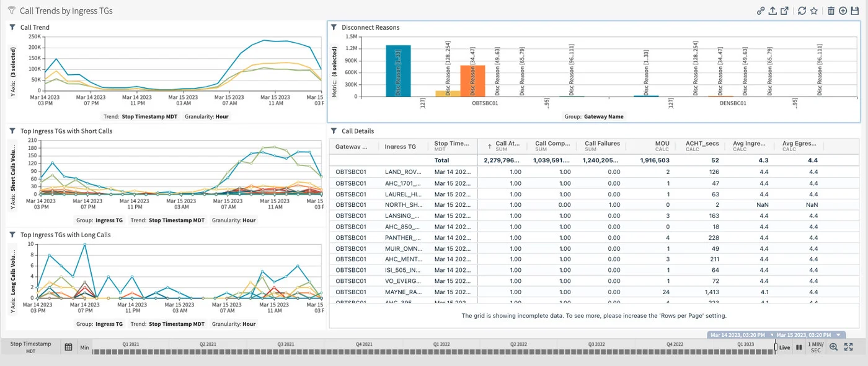Screen dimensions: 868x366
Task: Refresh the dashboard data
Action: coord(802,11)
